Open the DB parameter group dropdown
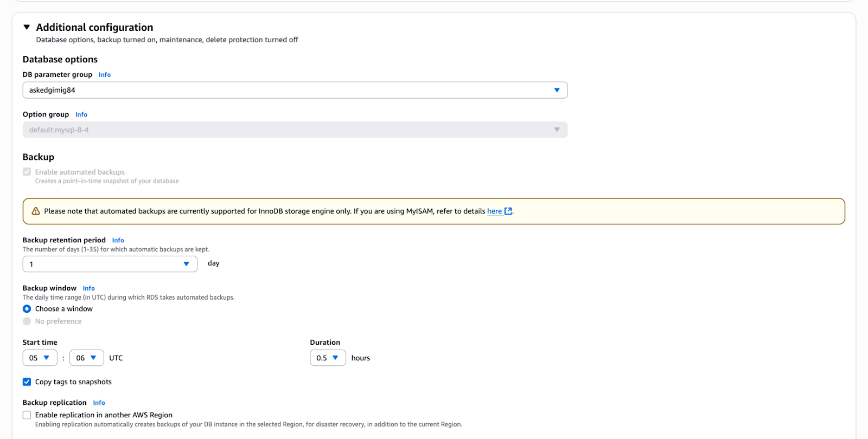The image size is (868, 439). pos(295,90)
